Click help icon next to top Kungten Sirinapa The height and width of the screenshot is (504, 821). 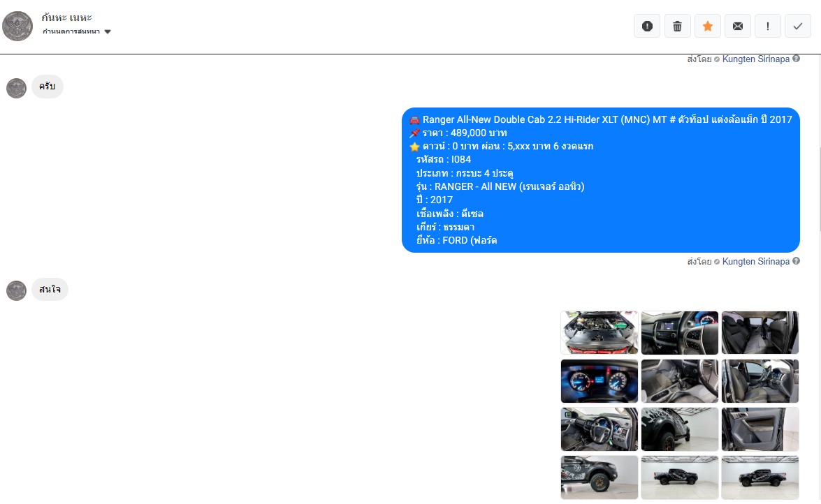(796, 59)
